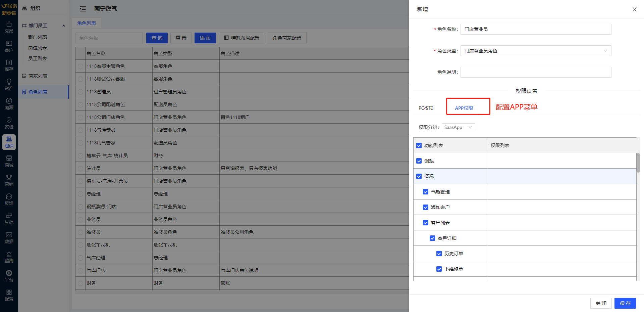Open the 商城 module in sidebar
The image size is (644, 312).
point(9,162)
